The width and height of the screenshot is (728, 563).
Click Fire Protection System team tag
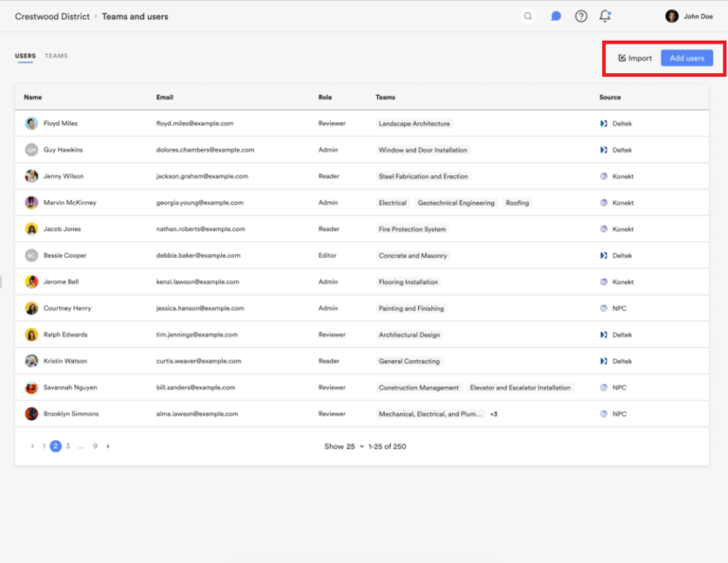click(x=412, y=229)
